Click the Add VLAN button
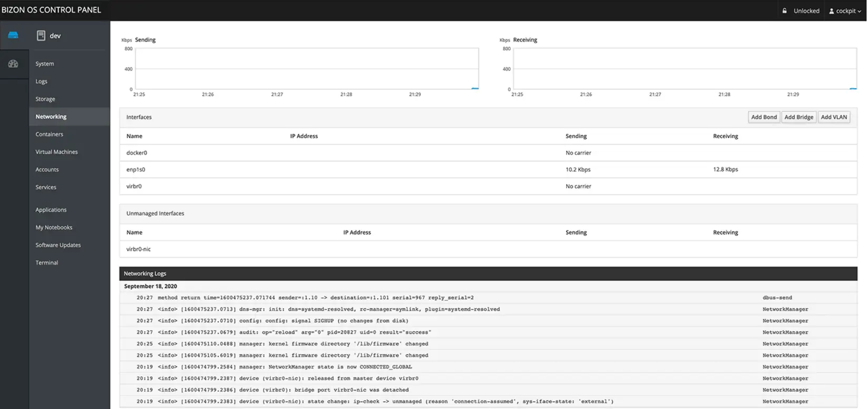Screen dimensions: 868x409 (834, 117)
